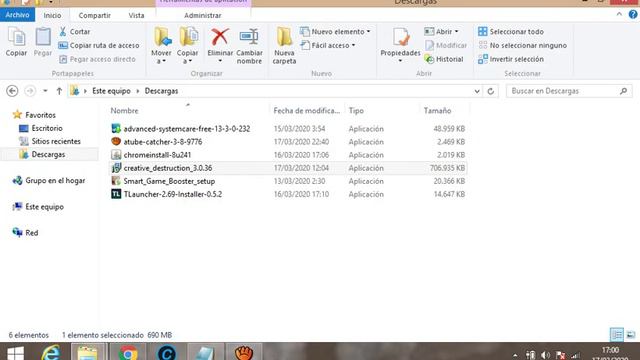Select the atube-catcher-3-8-9776 file
This screenshot has height=360, width=640.
[163, 142]
